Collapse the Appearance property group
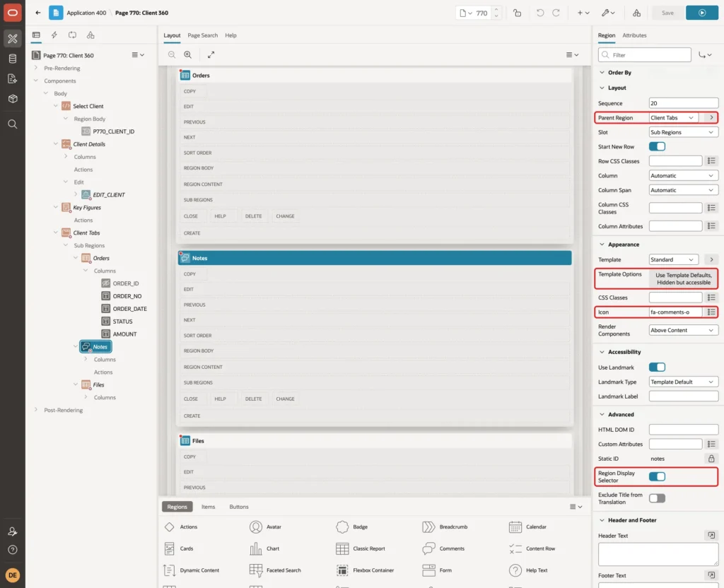 602,245
